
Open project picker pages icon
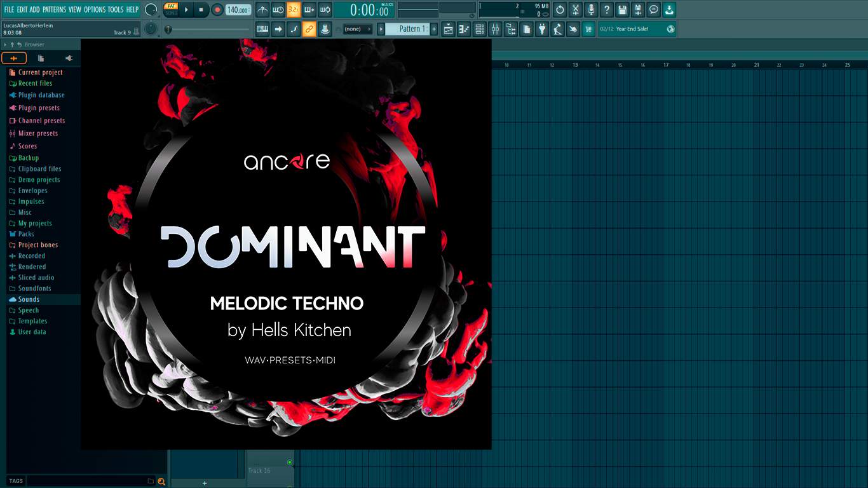(526, 29)
